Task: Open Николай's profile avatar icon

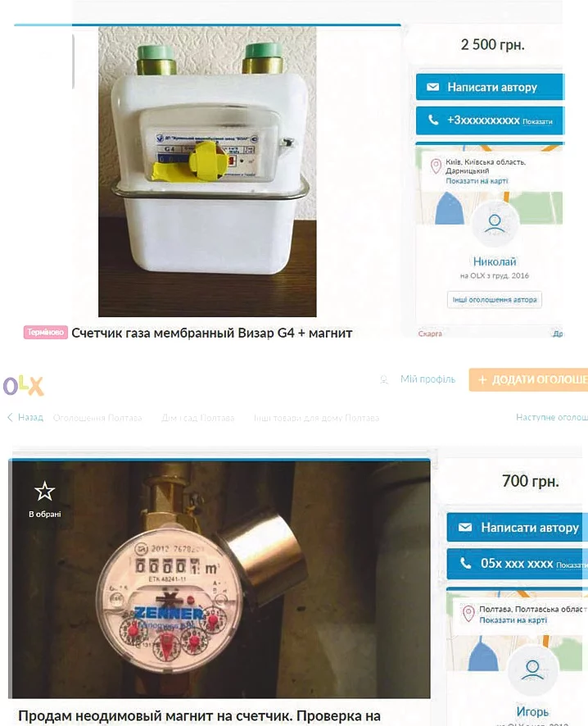Action: 494,225
